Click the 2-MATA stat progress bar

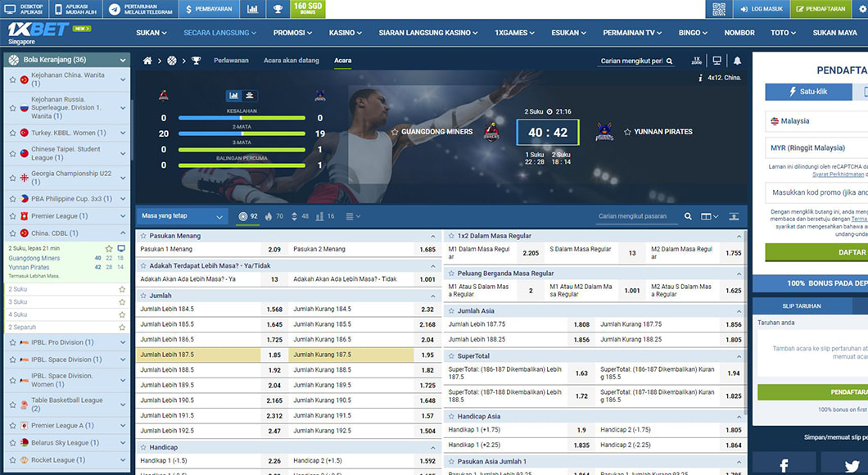click(242, 133)
